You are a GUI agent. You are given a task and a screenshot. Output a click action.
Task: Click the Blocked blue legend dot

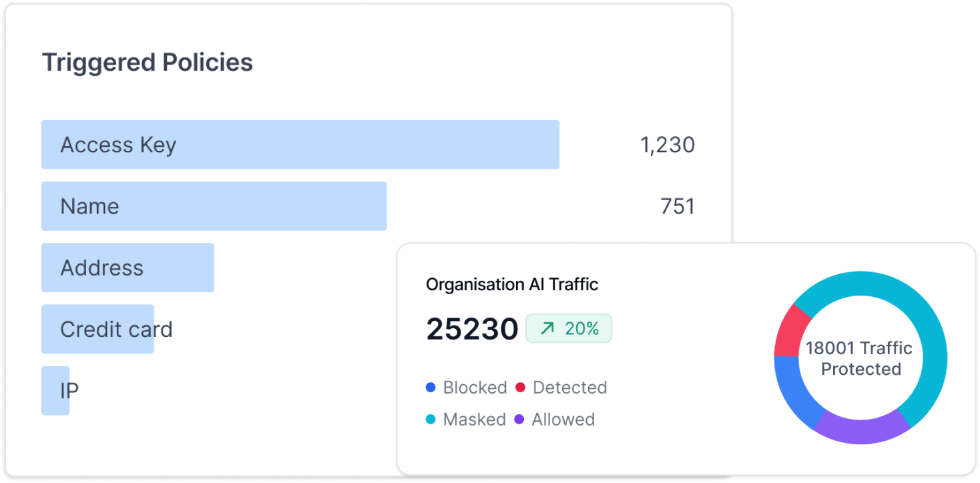coord(431,387)
